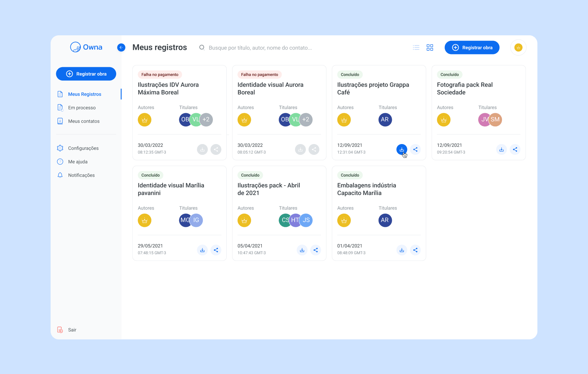Viewport: 588px width, 374px height.
Task: Share the Ilustrações pack - Abril record
Action: point(315,250)
